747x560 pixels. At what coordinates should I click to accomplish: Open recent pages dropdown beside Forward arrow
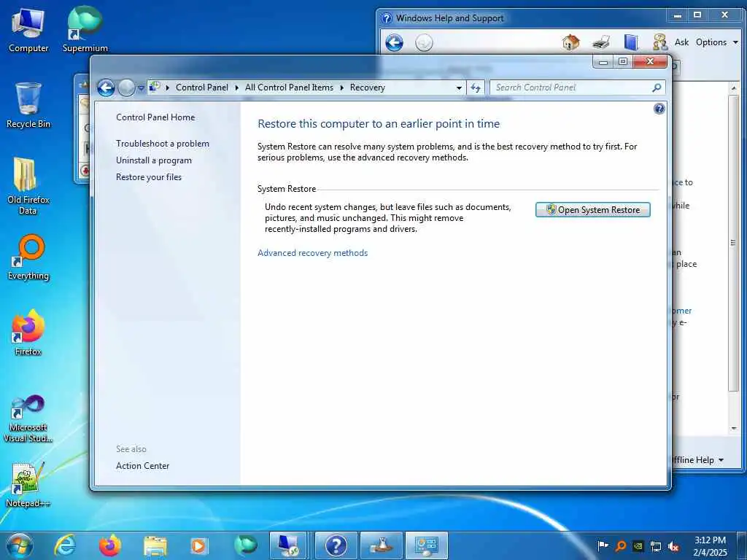tap(141, 88)
